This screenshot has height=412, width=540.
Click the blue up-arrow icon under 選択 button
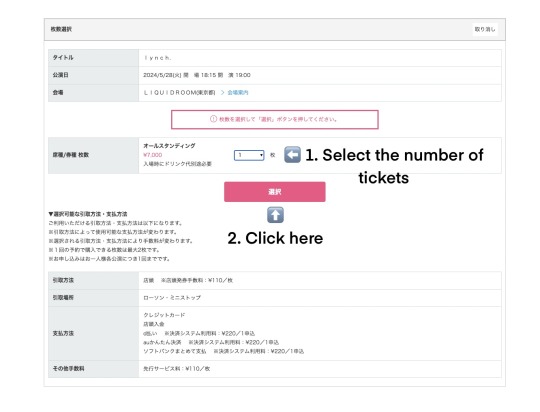[275, 215]
